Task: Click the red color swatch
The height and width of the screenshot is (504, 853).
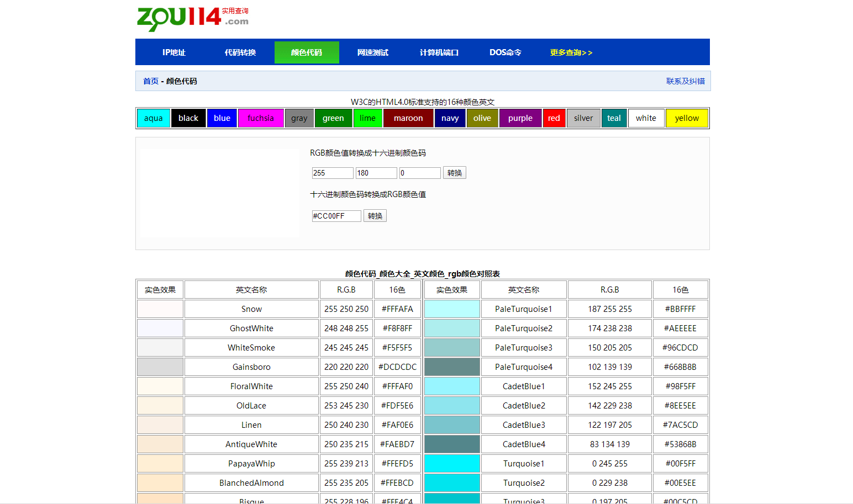Action: point(554,118)
